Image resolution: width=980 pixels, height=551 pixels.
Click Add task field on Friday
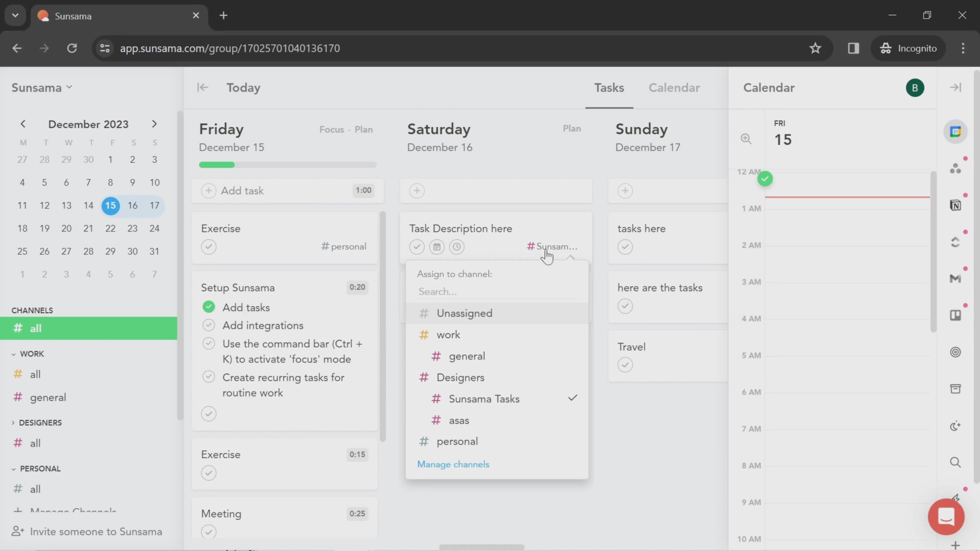click(288, 191)
